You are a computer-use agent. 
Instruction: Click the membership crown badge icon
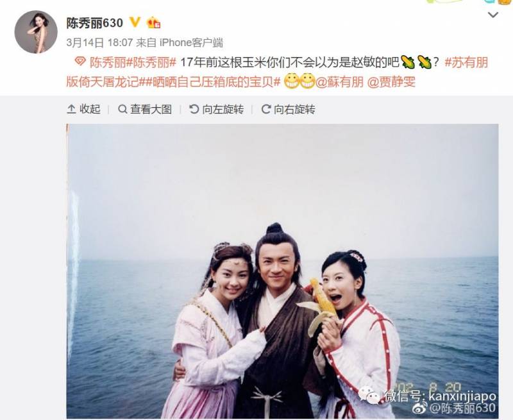[154, 23]
